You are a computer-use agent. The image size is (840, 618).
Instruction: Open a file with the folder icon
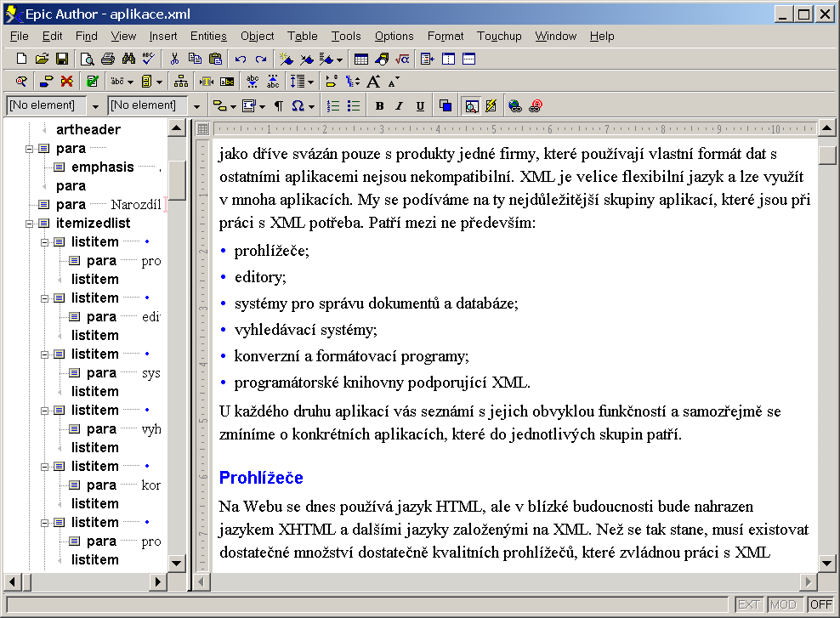click(42, 59)
